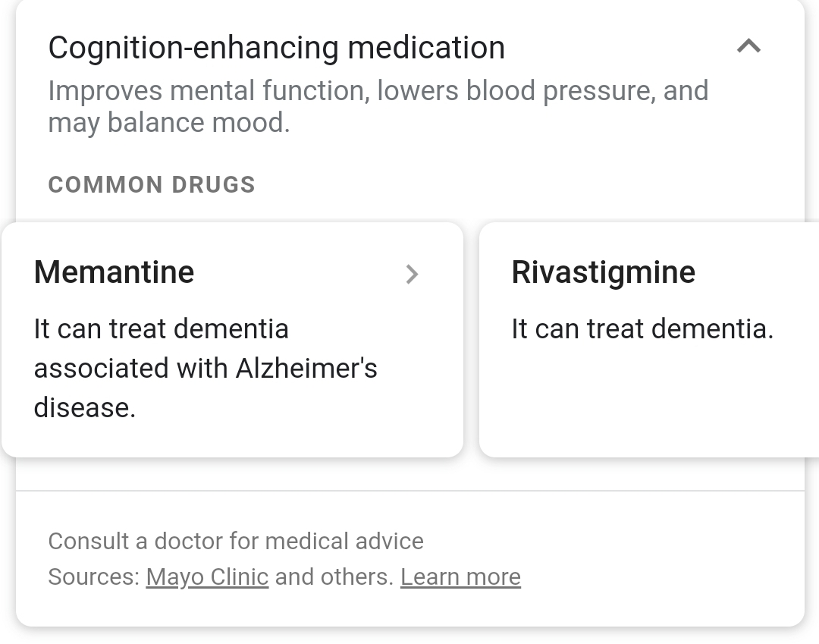Open the Rivastigmine drug title
This screenshot has width=819, height=644.
tap(603, 272)
